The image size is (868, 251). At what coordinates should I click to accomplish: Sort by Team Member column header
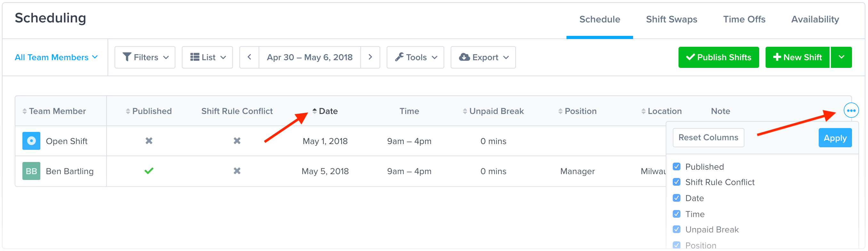point(54,111)
